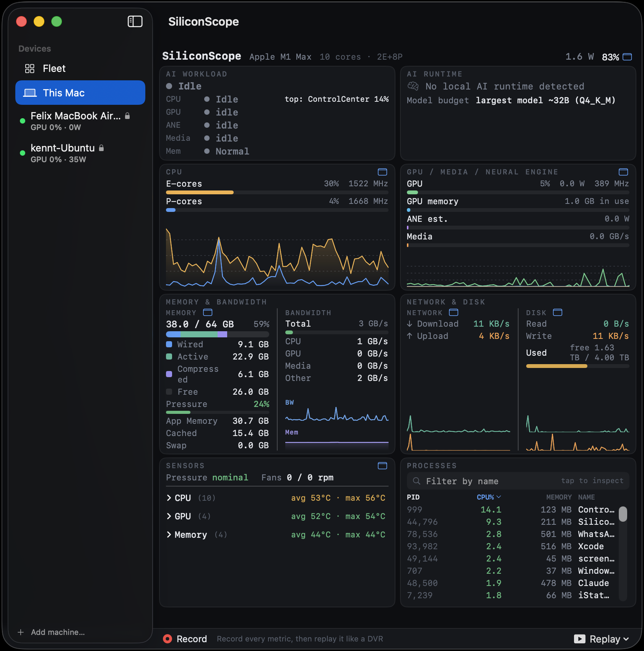Pop out the Disk section window icon
The height and width of the screenshot is (651, 644).
(558, 312)
